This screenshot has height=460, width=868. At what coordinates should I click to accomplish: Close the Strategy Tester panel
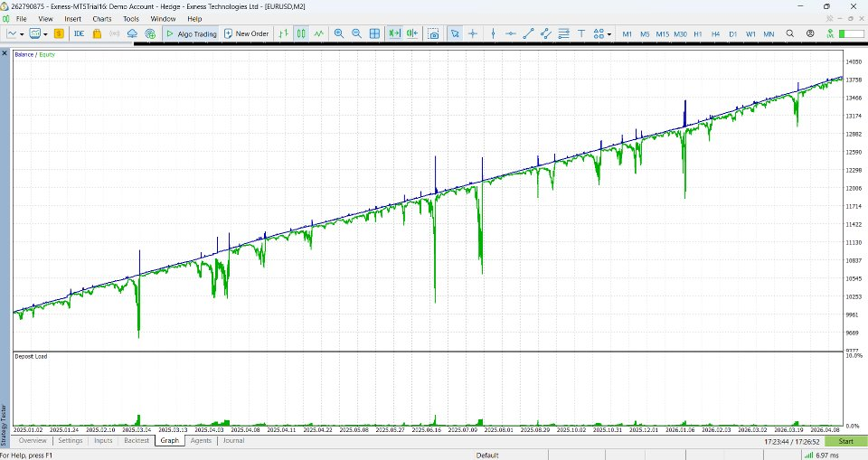coord(5,53)
